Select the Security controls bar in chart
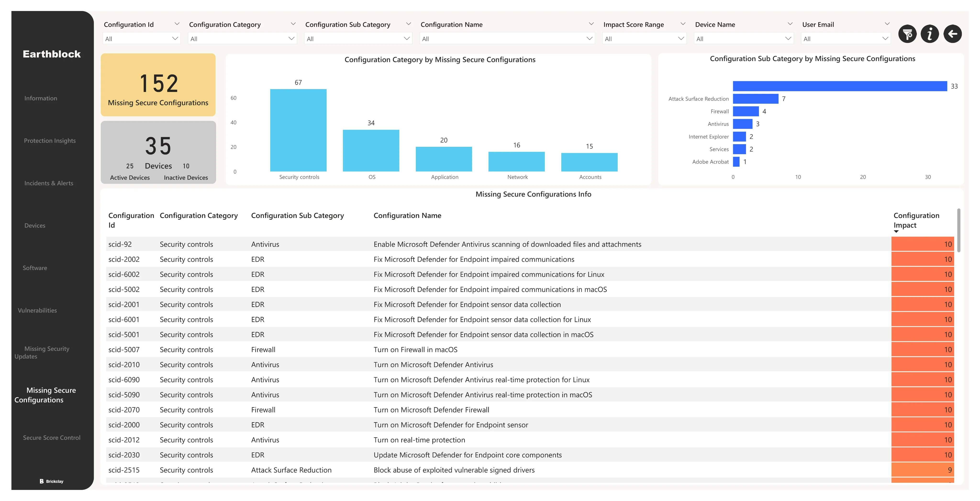 298,130
